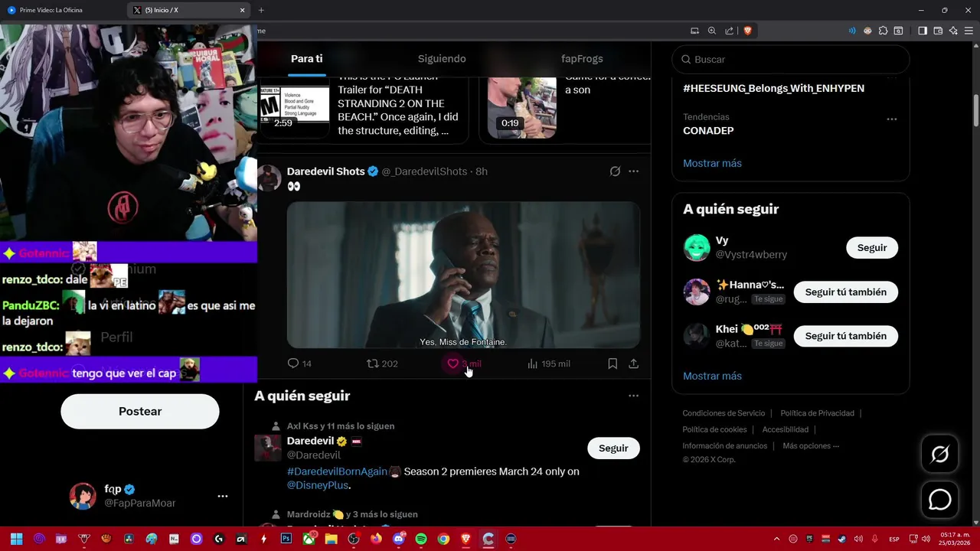Screen dimensions: 980x551
Task: Open the browser hamburger menu
Action: click(969, 31)
